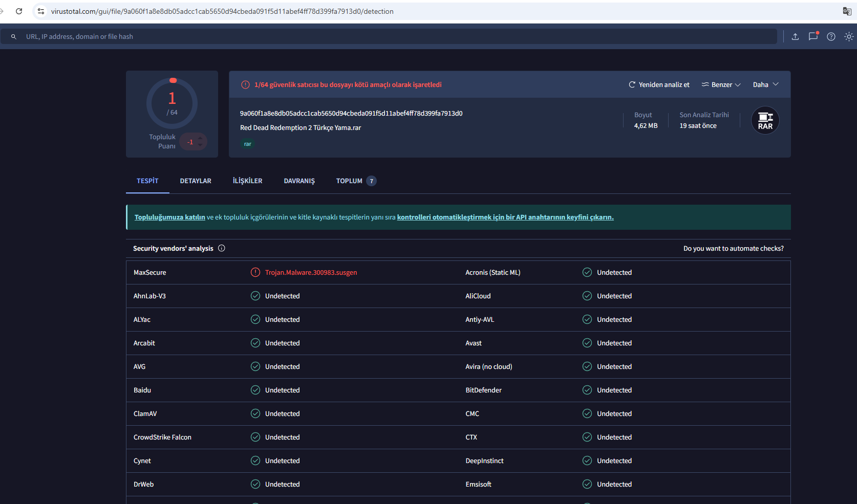Open the TOPLUM tab

[356, 181]
